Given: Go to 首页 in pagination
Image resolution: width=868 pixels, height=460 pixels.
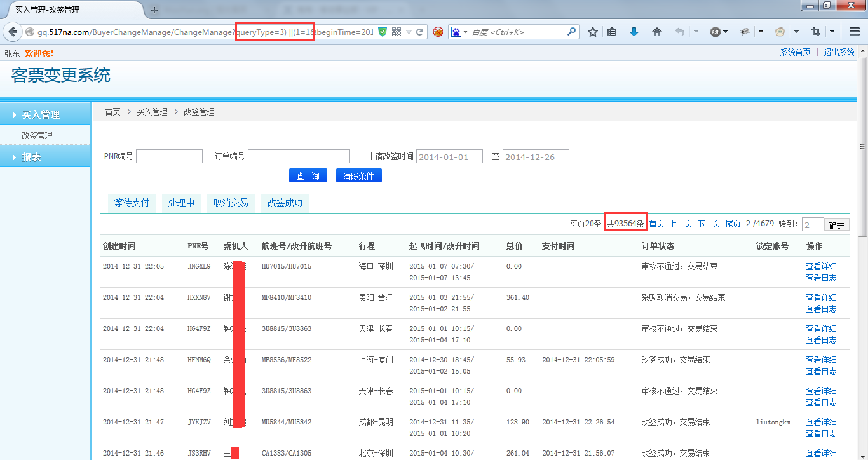Looking at the screenshot, I should pyautogui.click(x=656, y=224).
